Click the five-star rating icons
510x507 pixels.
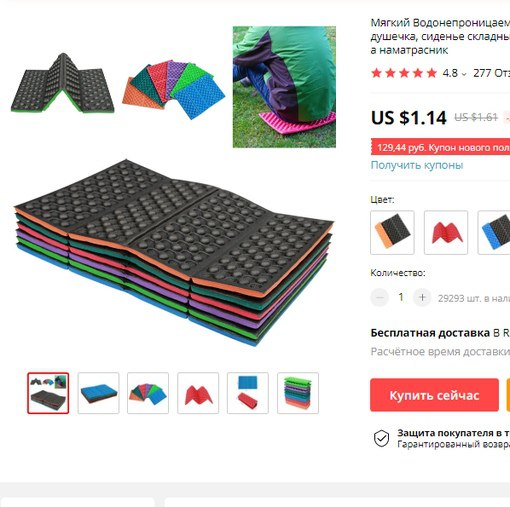coord(404,73)
